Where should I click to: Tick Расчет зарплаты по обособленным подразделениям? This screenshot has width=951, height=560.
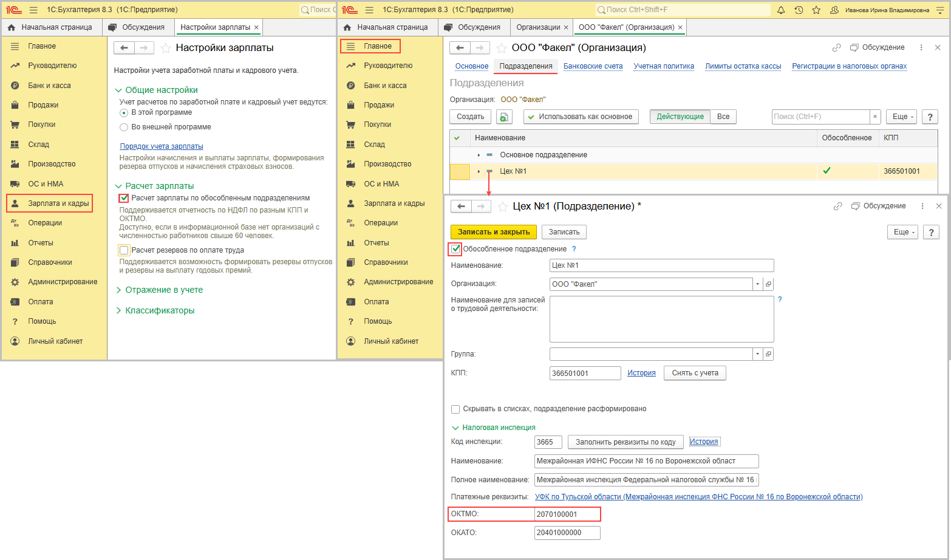pos(124,198)
